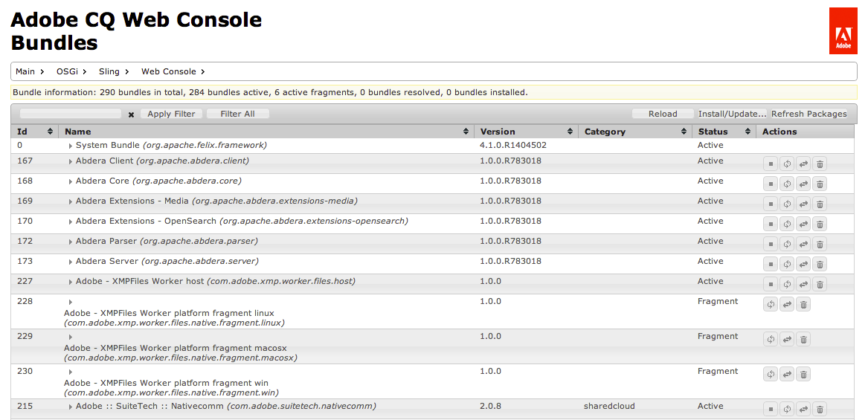Uninstall the Abdera Core bundle
868x420 pixels.
tap(820, 184)
